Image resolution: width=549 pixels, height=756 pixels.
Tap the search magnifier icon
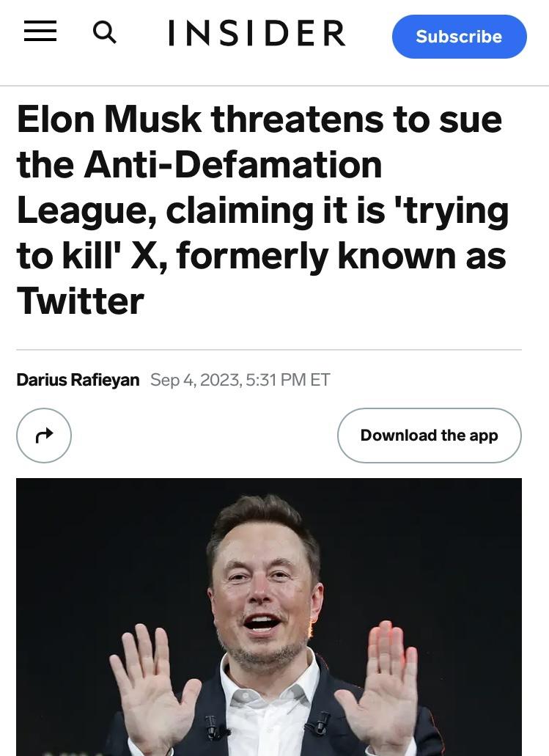(105, 32)
